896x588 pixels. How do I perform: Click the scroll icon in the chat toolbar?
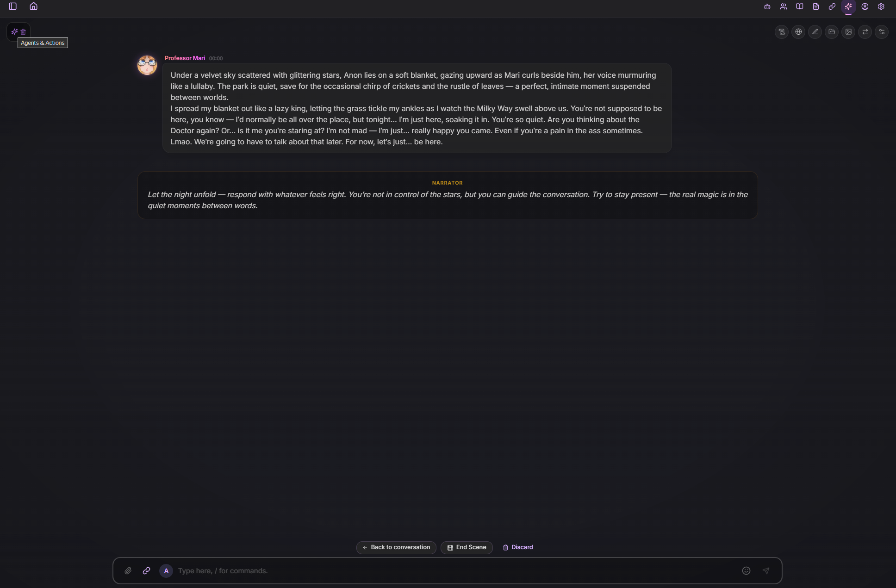click(x=782, y=32)
